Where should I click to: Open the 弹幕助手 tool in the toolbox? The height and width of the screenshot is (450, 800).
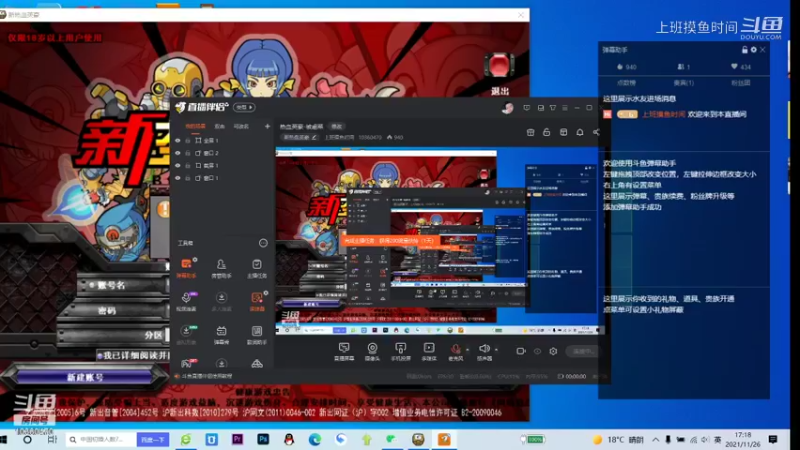(186, 268)
